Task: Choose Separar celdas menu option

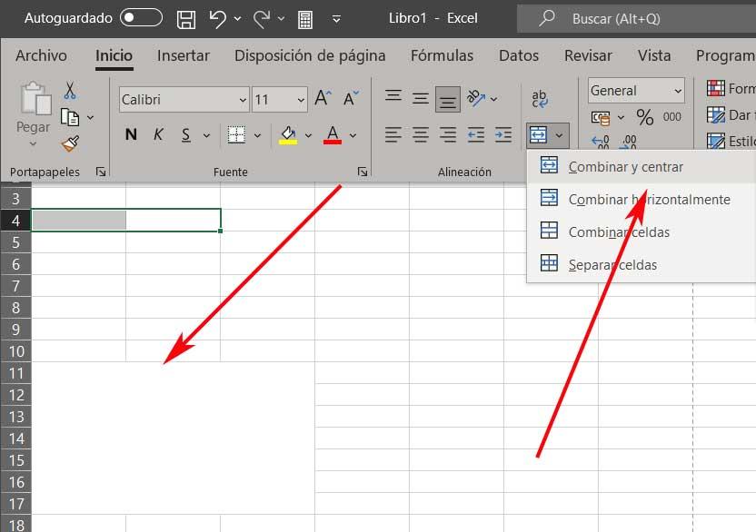Action: pos(642,264)
